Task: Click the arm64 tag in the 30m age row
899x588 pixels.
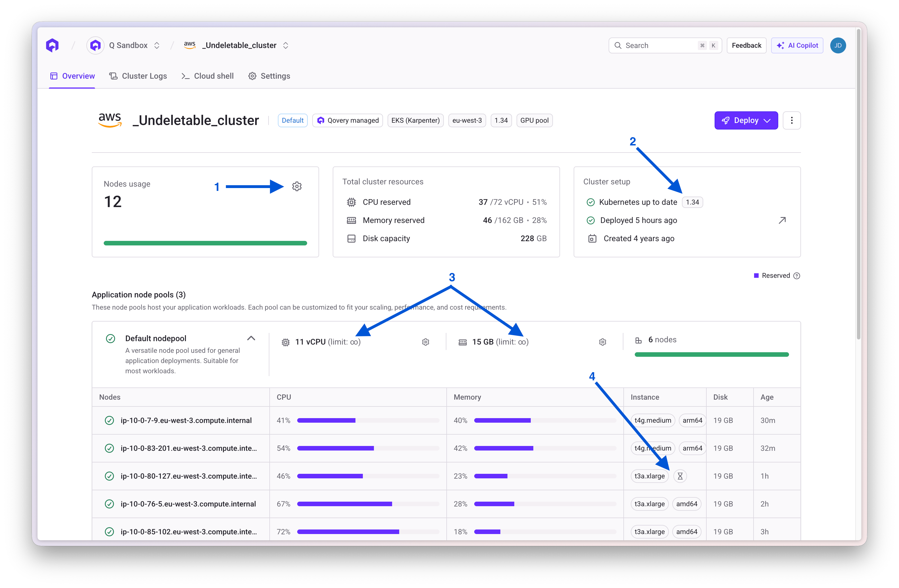Action: [692, 420]
